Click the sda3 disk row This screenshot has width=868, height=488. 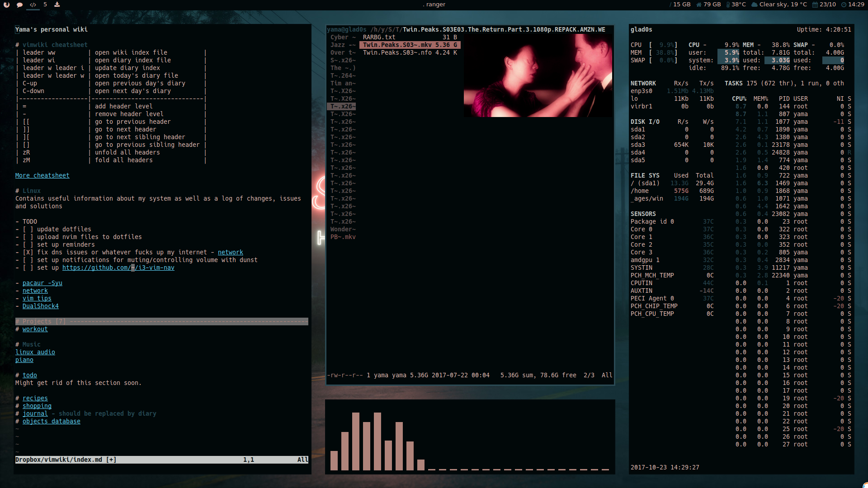(672, 145)
